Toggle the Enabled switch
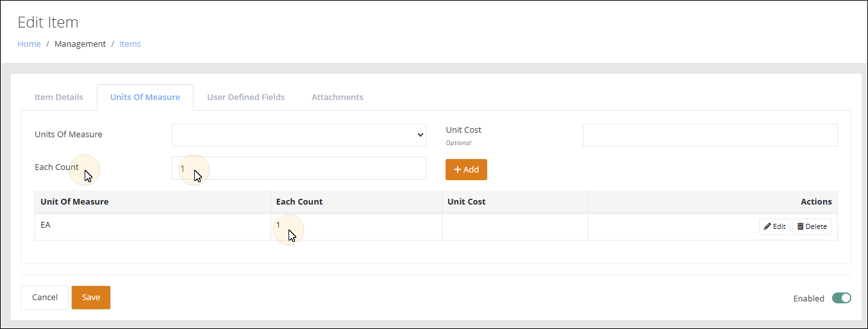Screen dimensions: 868x329 click(x=842, y=298)
